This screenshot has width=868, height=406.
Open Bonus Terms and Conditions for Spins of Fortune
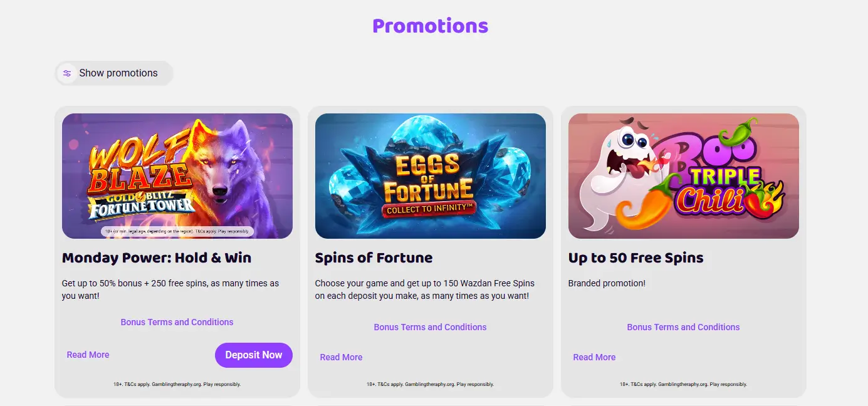click(430, 326)
